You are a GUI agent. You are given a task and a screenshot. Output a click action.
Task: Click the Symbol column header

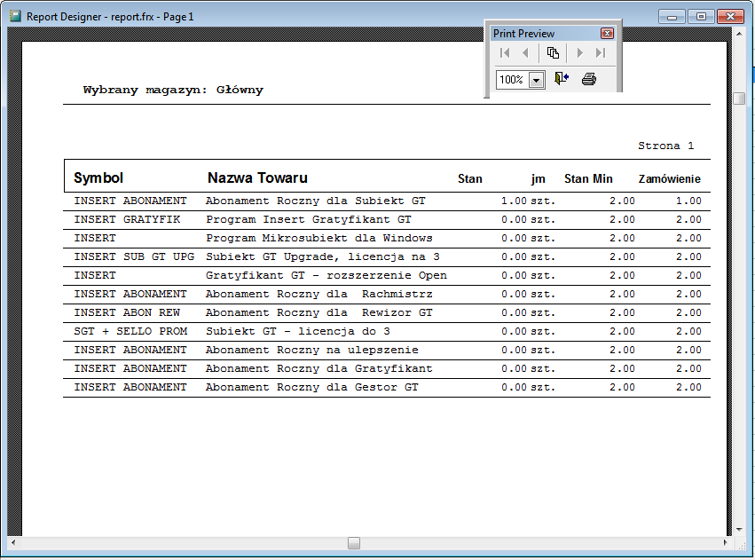pyautogui.click(x=98, y=178)
